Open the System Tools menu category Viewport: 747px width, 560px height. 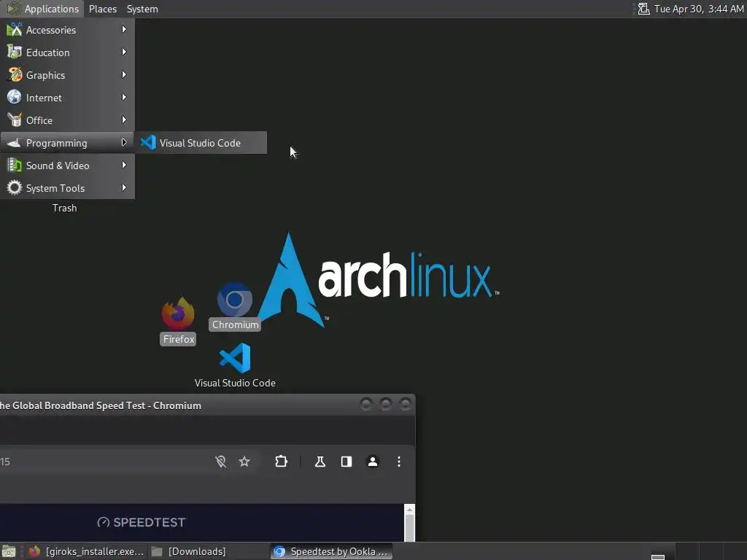click(x=67, y=188)
